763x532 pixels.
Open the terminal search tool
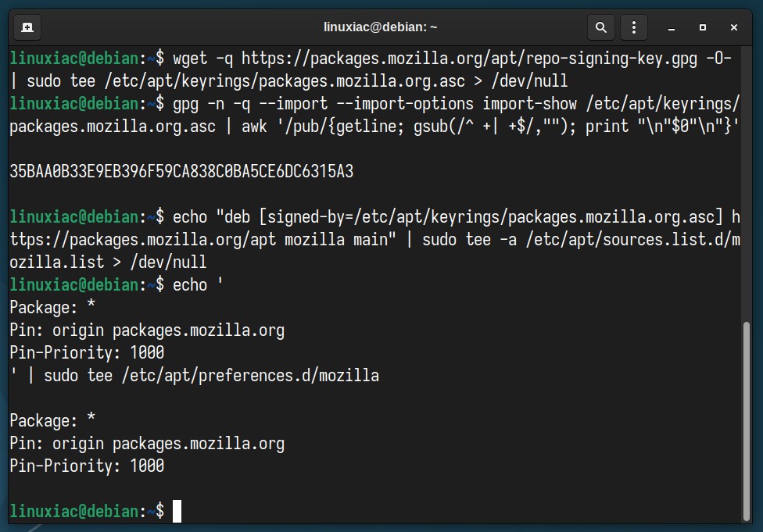click(x=601, y=27)
